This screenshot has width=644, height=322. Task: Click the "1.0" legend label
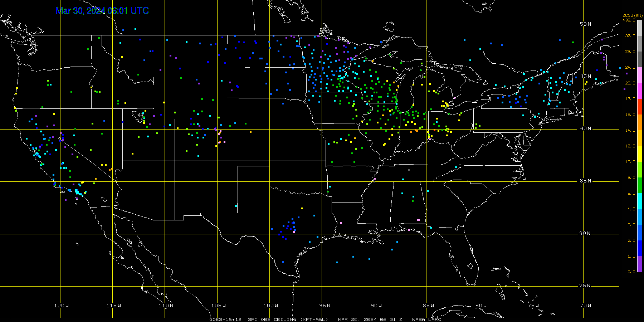(x=631, y=256)
